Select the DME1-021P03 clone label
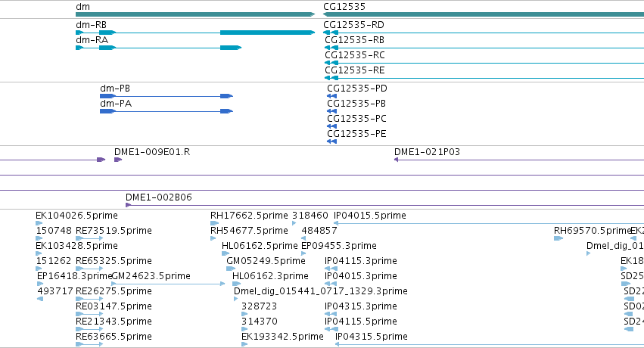This screenshot has width=644, height=348. pyautogui.click(x=427, y=152)
